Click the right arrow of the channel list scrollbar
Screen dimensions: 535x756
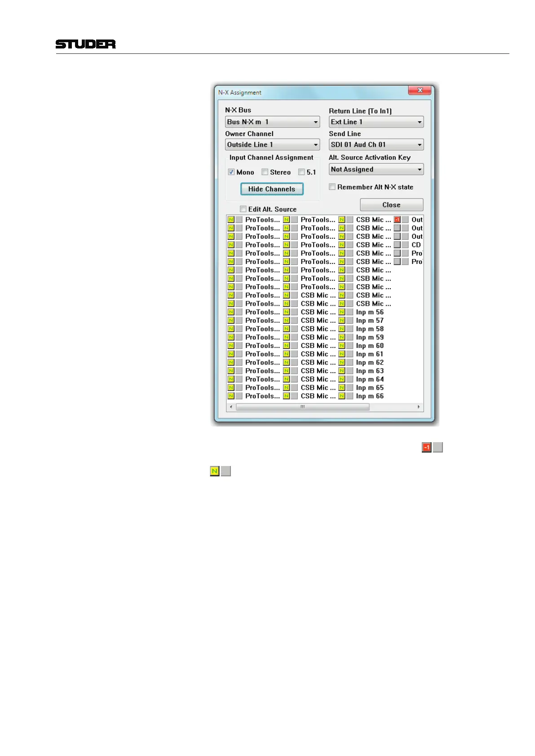(419, 407)
